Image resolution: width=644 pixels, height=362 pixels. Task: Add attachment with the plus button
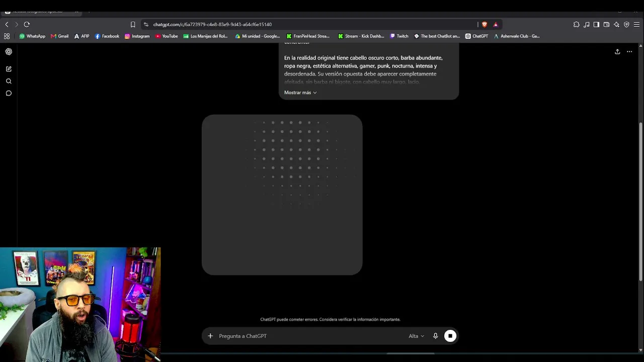210,336
